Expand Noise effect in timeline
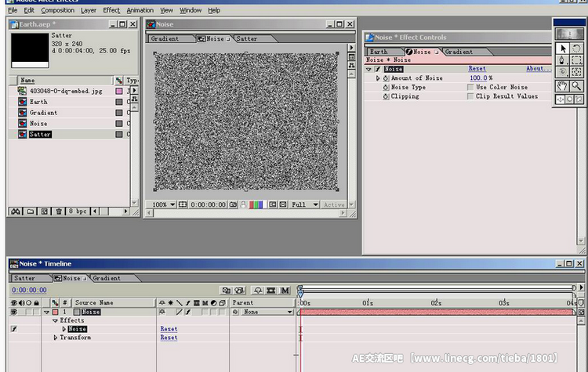 [64, 329]
